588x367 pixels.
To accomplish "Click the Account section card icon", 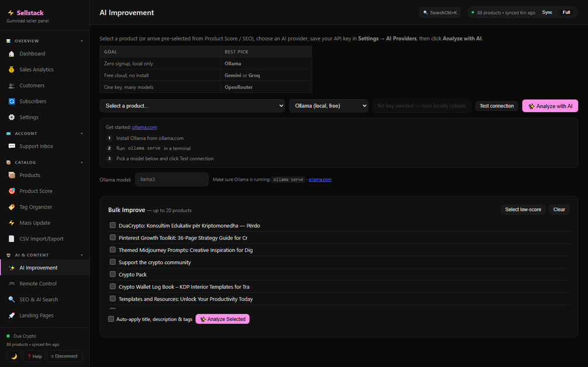I will (8, 133).
